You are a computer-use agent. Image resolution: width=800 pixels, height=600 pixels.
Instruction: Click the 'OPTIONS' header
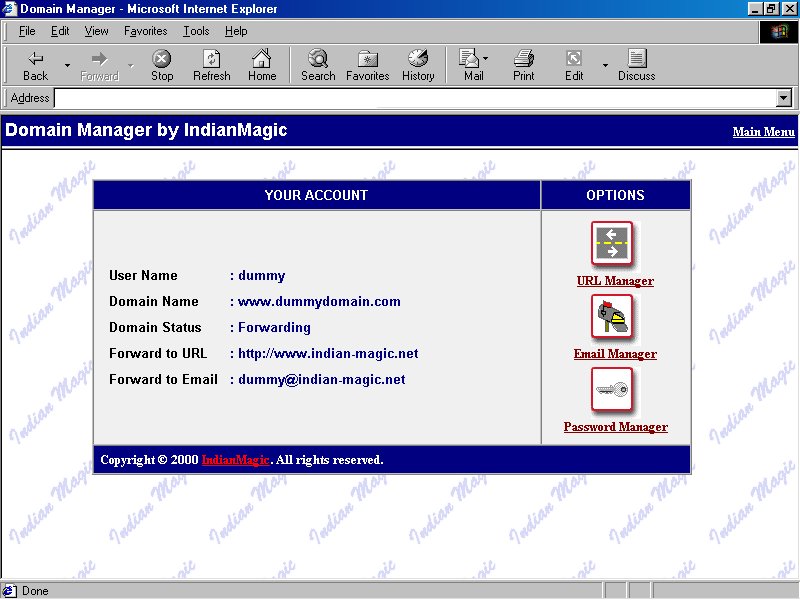(x=615, y=195)
